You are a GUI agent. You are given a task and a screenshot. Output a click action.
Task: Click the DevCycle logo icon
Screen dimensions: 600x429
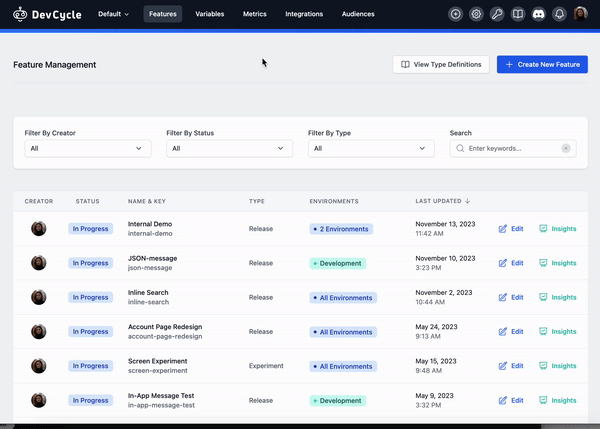(x=21, y=14)
